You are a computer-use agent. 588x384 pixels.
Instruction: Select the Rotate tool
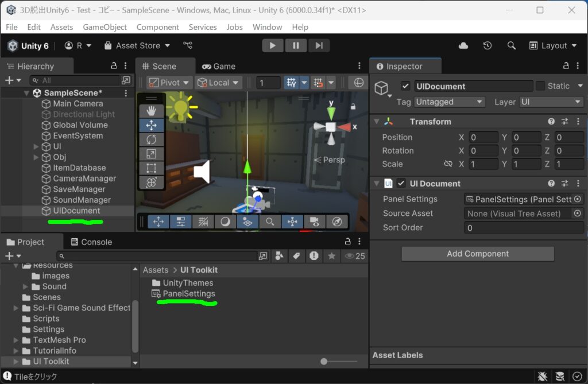(152, 139)
